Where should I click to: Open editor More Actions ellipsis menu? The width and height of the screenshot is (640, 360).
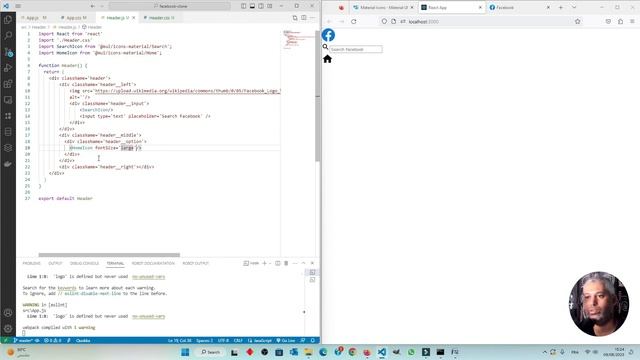click(312, 18)
